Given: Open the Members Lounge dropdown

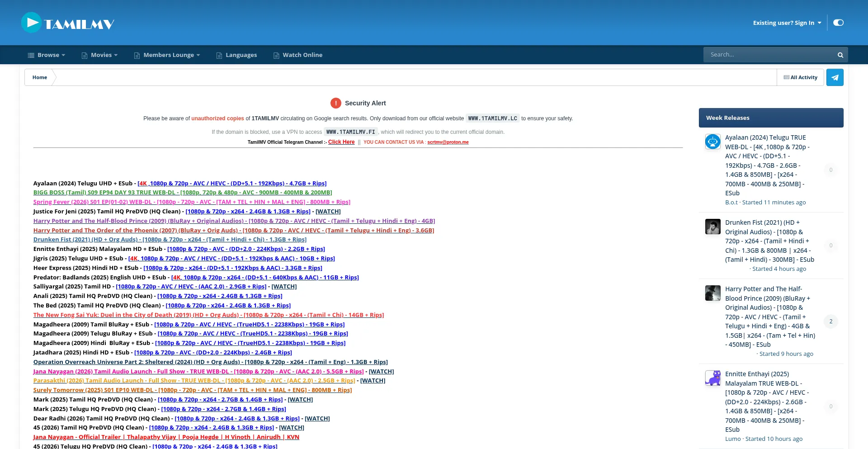Looking at the screenshot, I should pyautogui.click(x=167, y=55).
